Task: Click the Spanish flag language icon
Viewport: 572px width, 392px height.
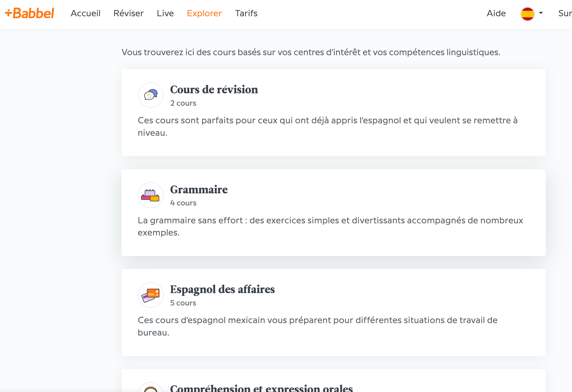Action: pyautogui.click(x=527, y=14)
